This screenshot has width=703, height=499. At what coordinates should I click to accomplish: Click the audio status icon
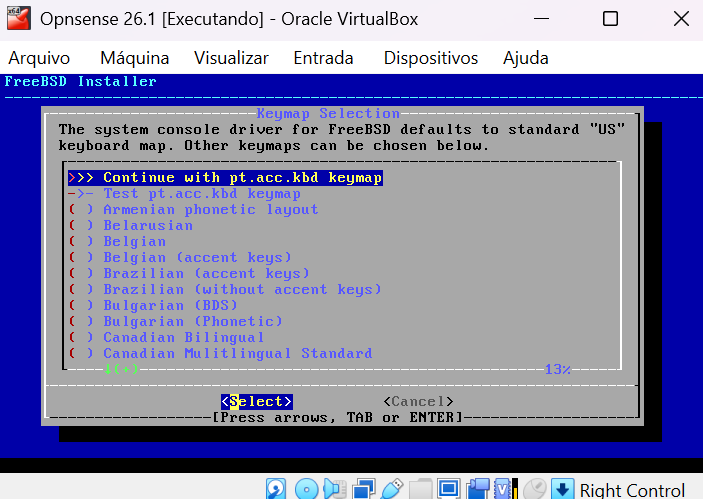point(334,489)
